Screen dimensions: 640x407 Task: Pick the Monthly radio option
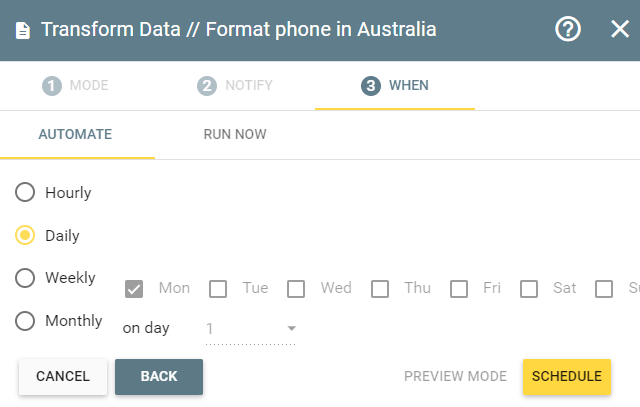click(25, 321)
